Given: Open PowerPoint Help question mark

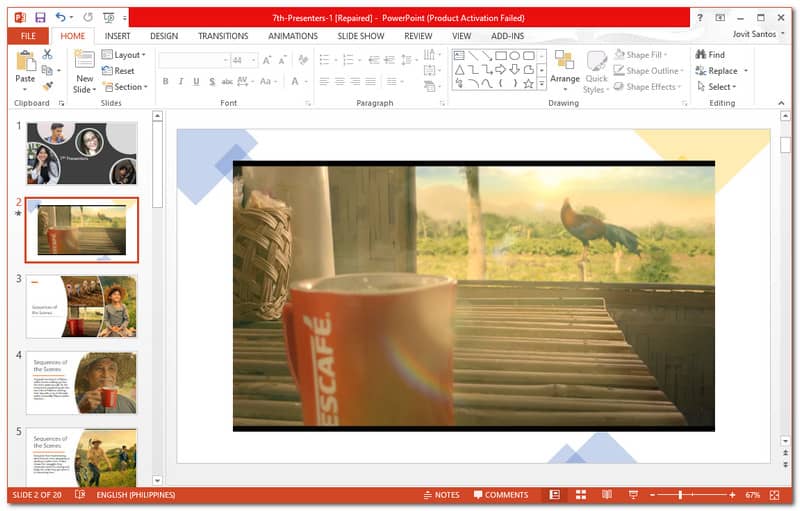Looking at the screenshot, I should point(699,18).
